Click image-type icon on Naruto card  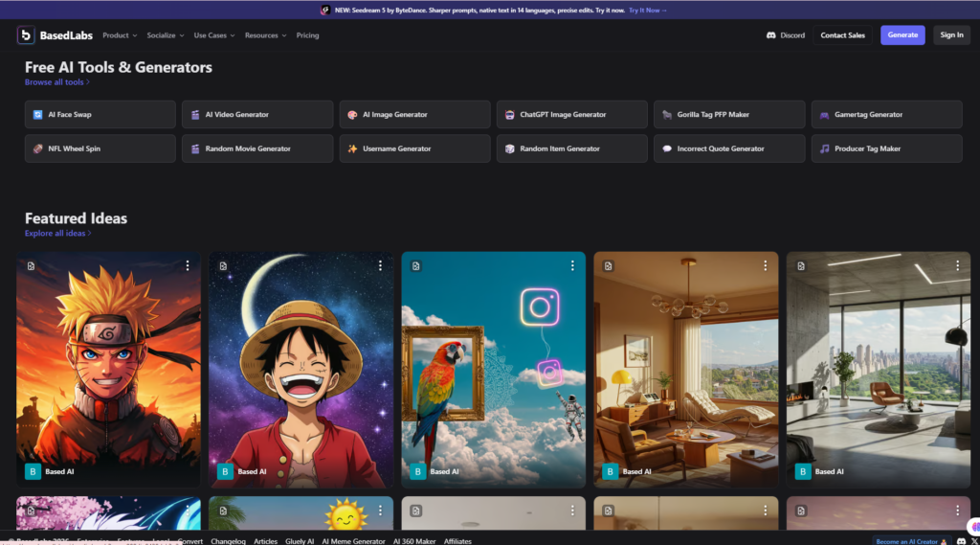31,266
